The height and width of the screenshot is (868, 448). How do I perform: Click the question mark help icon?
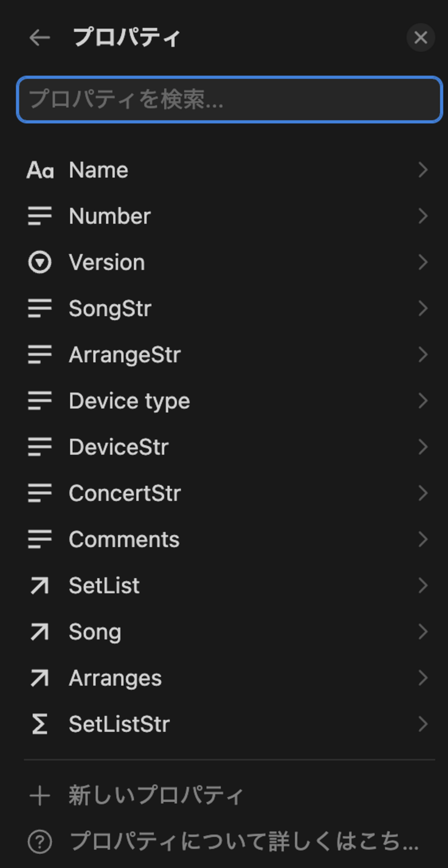tap(40, 842)
